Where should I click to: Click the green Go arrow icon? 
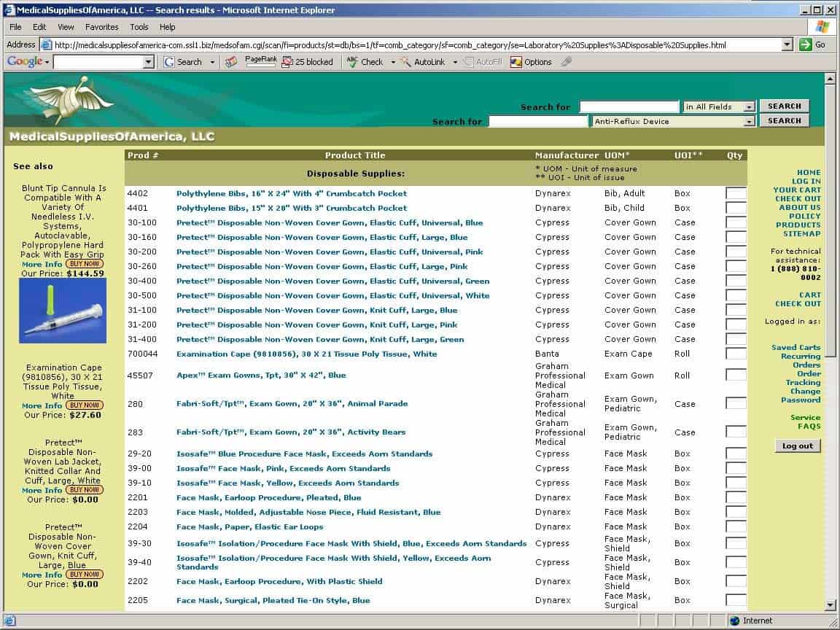tap(805, 44)
